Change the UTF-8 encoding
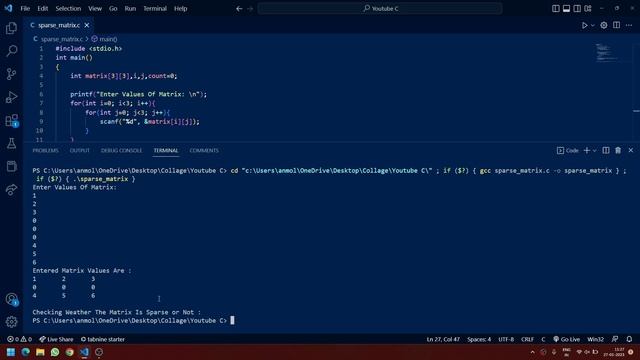The width and height of the screenshot is (640, 360). (x=506, y=339)
